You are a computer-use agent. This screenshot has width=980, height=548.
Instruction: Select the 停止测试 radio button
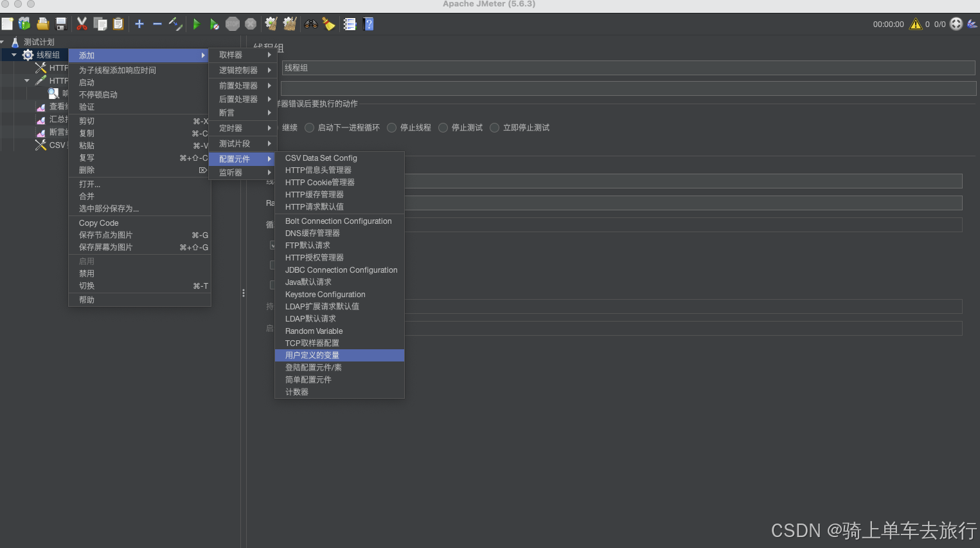coord(443,127)
